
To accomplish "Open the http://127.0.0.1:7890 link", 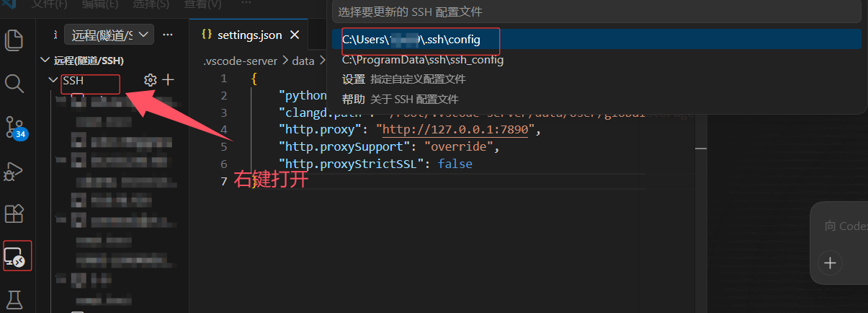I will [x=455, y=130].
